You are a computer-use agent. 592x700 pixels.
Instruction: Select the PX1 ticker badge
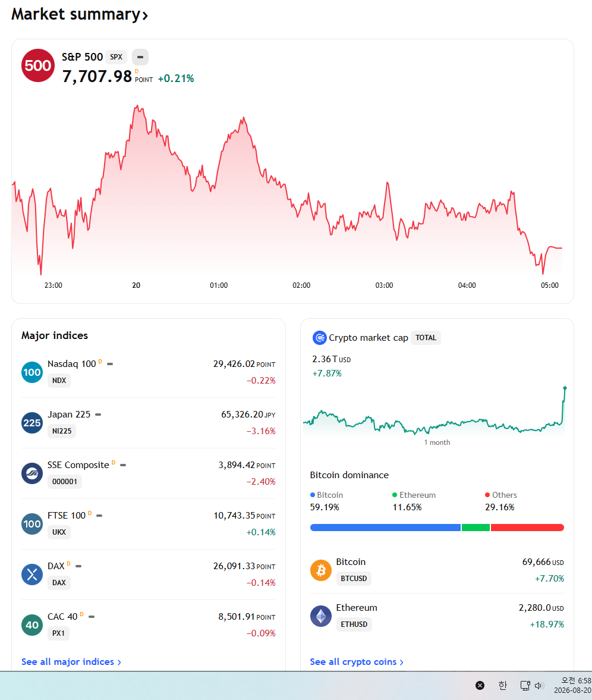(58, 633)
